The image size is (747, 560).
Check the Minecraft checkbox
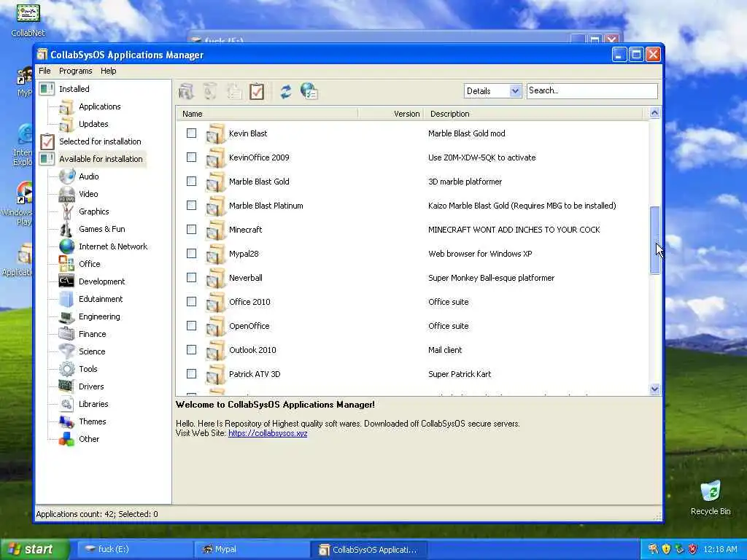[192, 230]
